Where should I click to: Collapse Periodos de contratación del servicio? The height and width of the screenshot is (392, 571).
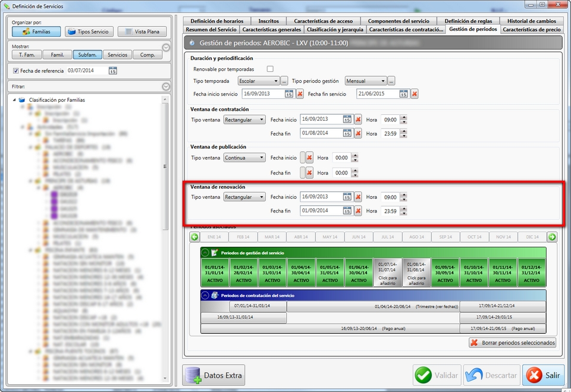tap(205, 296)
